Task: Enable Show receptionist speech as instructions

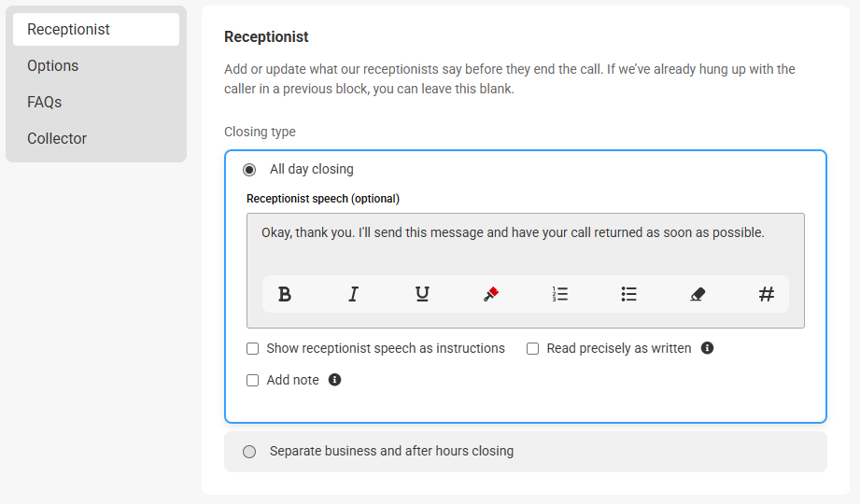Action: (x=252, y=349)
